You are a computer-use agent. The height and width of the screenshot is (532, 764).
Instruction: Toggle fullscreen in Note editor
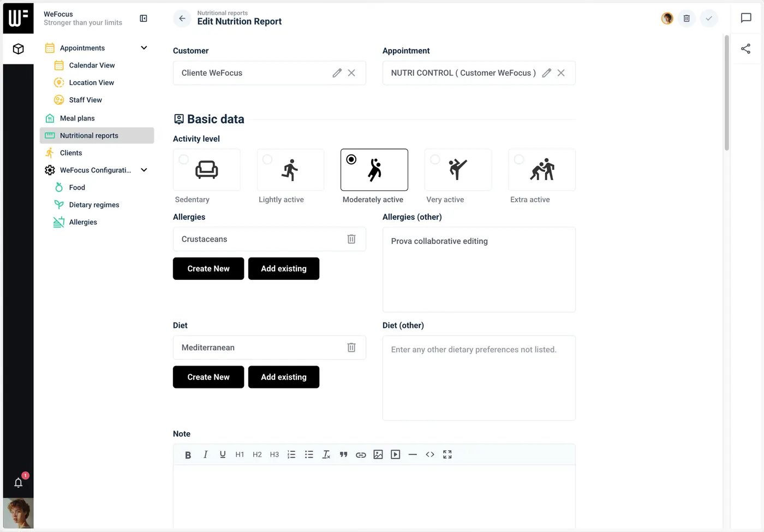click(x=447, y=455)
